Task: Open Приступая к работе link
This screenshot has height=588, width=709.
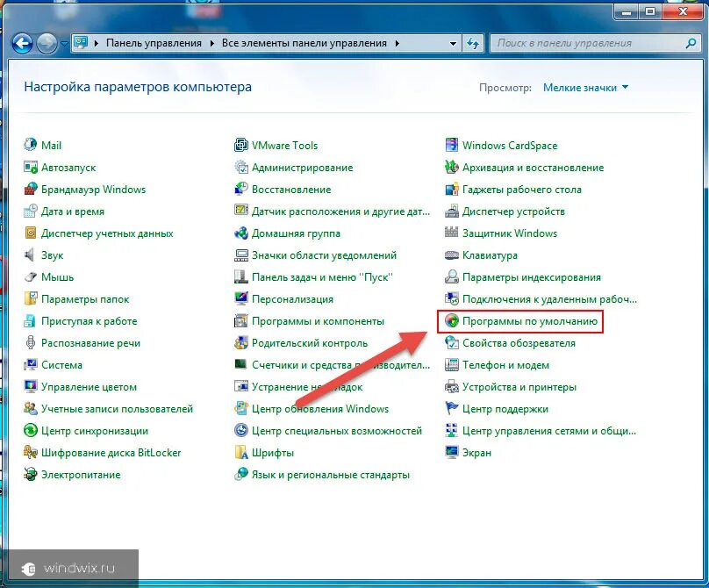Action: coord(90,320)
